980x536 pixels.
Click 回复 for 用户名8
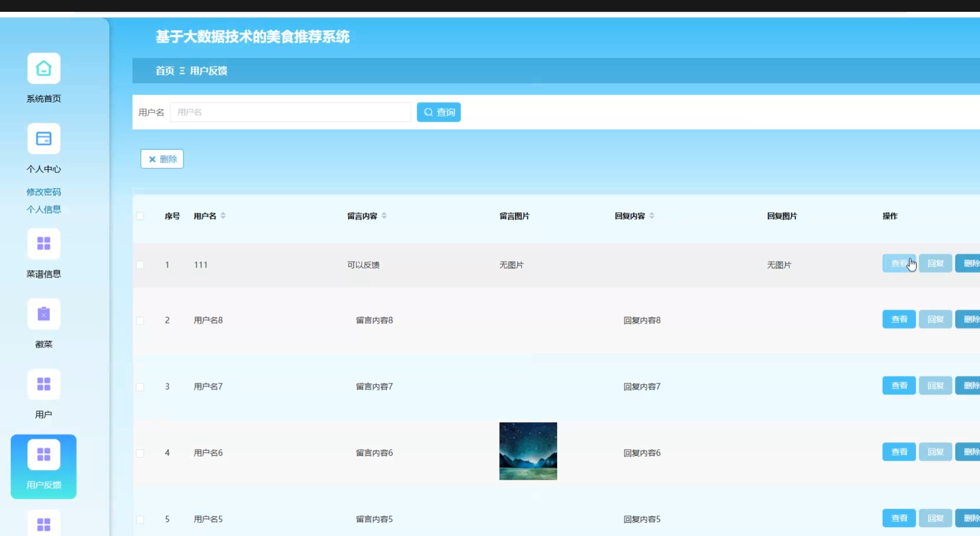pos(936,319)
